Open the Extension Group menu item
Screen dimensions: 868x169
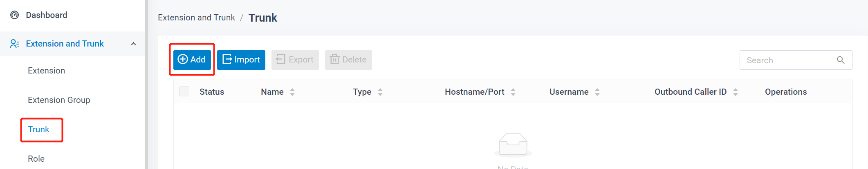pyautogui.click(x=59, y=100)
